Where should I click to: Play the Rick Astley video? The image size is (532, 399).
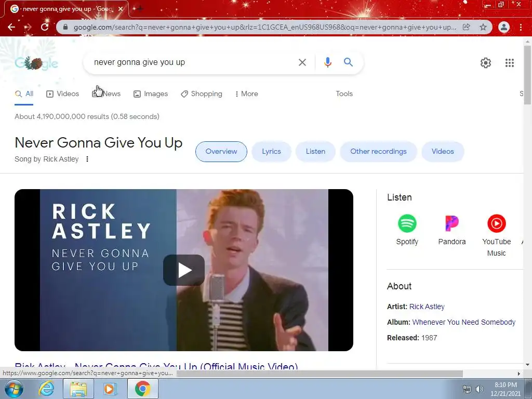tap(184, 270)
